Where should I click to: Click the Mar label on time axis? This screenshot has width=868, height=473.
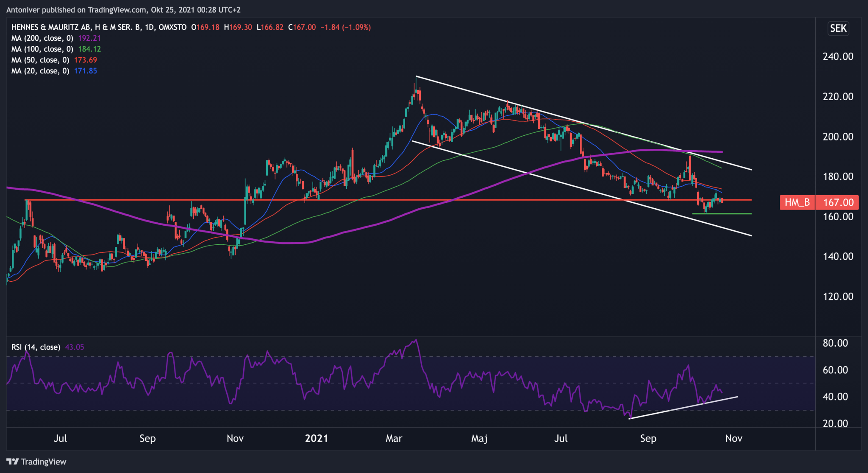393,438
